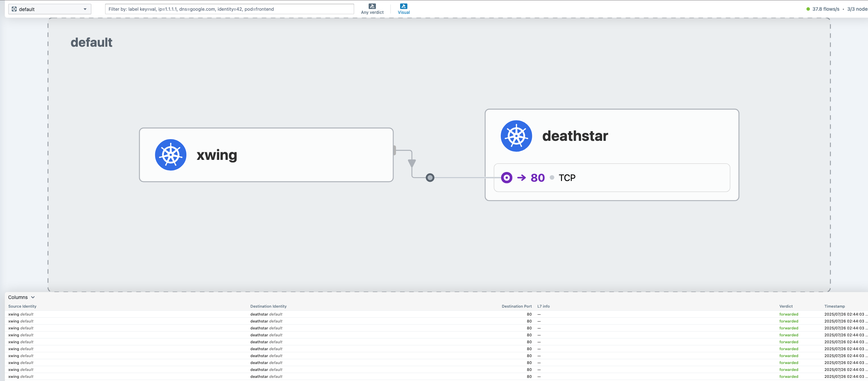This screenshot has height=381, width=868.
Task: Select the xwing service card
Action: point(266,155)
